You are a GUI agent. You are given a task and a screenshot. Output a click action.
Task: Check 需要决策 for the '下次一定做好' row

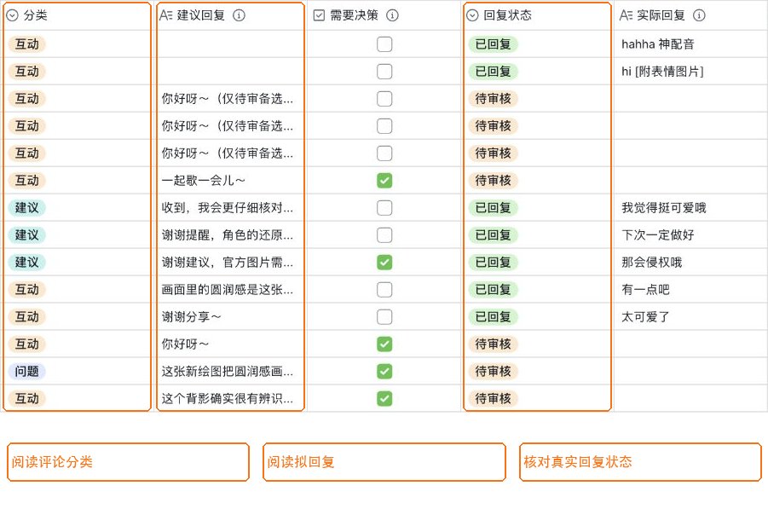(384, 235)
